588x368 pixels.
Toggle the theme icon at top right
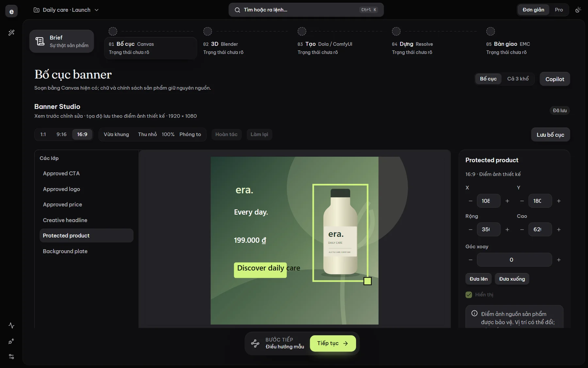(x=578, y=10)
